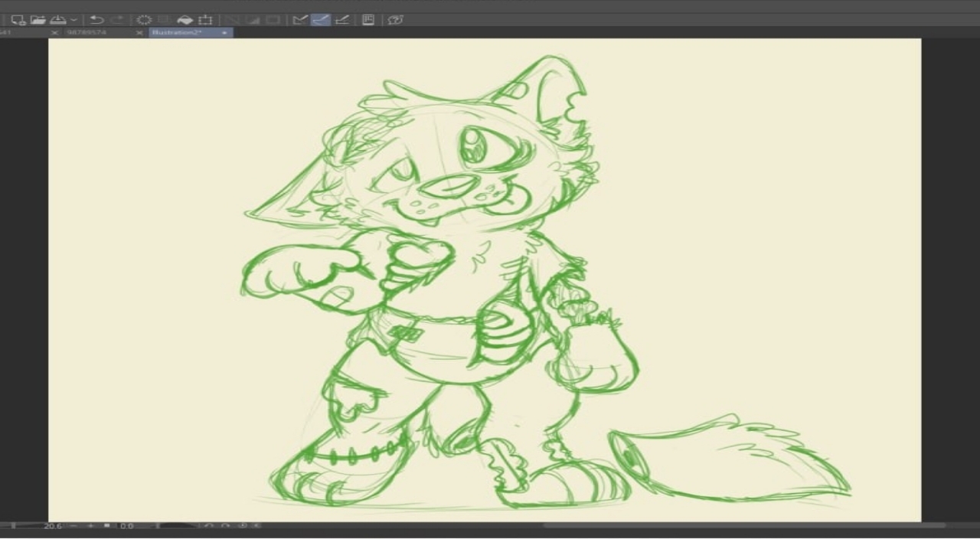The width and height of the screenshot is (980, 539).
Task: Click the Support help speech-bubble icon
Action: [x=395, y=20]
